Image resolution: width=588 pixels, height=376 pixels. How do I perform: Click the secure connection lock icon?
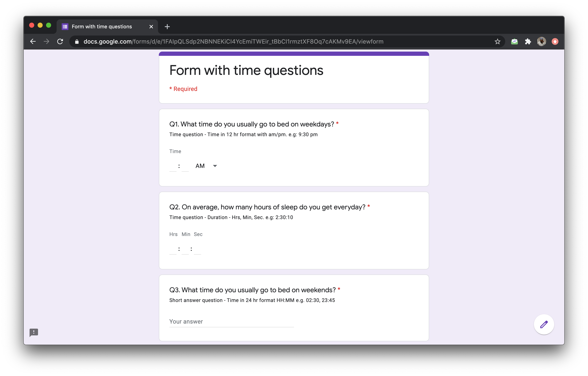tap(77, 42)
